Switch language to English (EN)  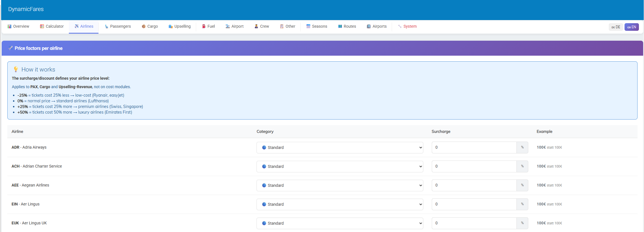631,27
